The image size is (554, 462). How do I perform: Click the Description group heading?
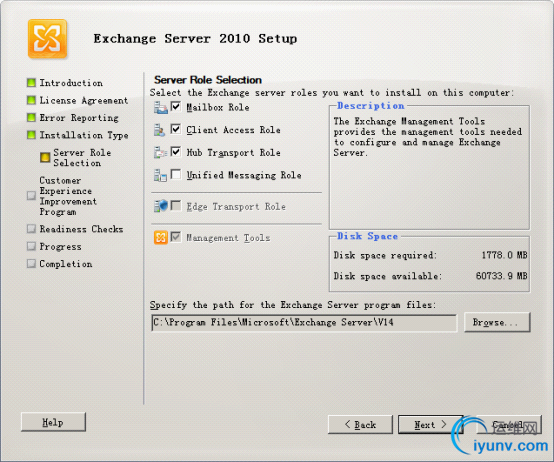[x=371, y=106]
